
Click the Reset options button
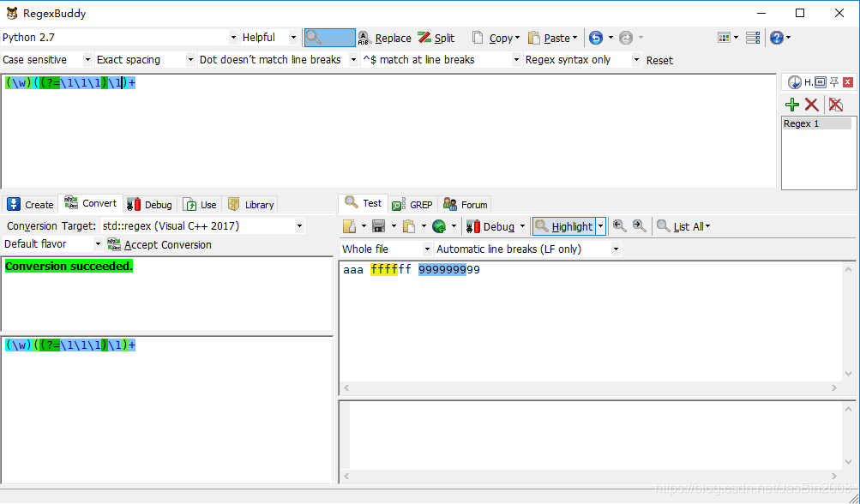pos(659,60)
